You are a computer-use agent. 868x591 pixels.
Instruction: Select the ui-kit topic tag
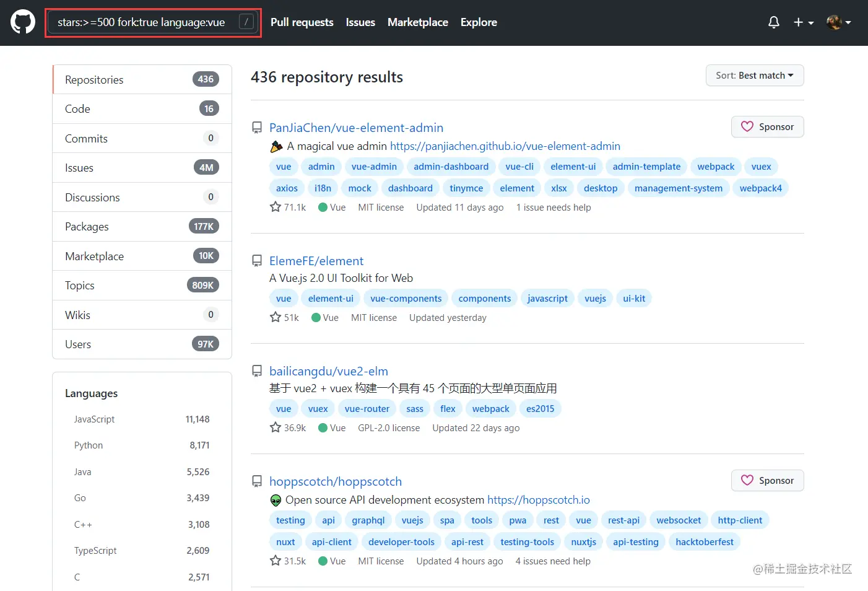pyautogui.click(x=634, y=299)
